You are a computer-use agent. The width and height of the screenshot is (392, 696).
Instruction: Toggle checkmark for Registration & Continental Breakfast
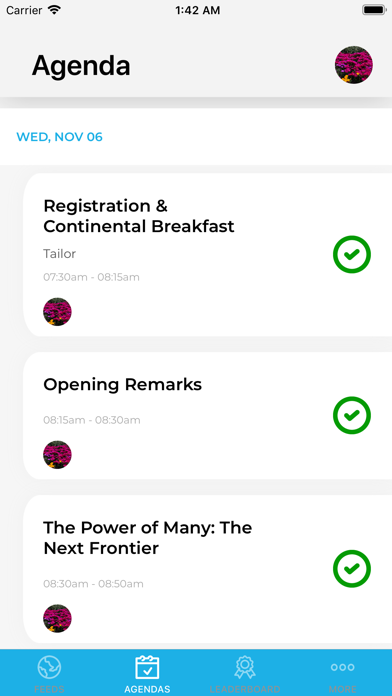[352, 254]
